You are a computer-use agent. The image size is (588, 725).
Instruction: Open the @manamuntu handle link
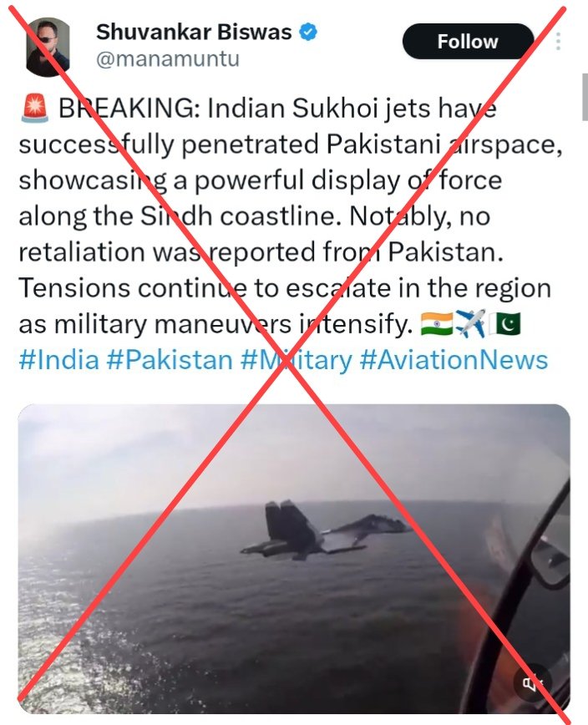pos(167,59)
